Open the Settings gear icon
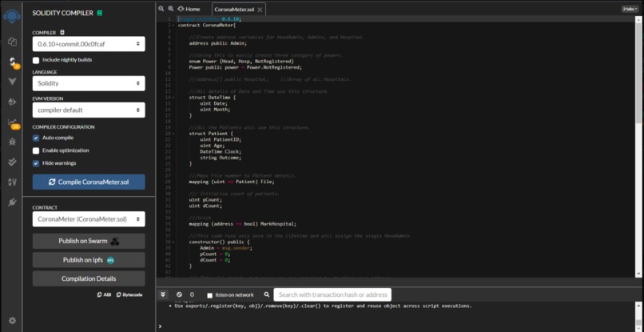 click(12, 321)
